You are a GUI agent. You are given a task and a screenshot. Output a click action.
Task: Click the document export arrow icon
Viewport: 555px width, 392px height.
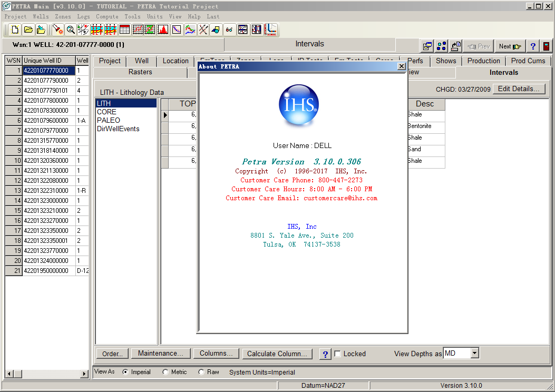click(x=455, y=46)
